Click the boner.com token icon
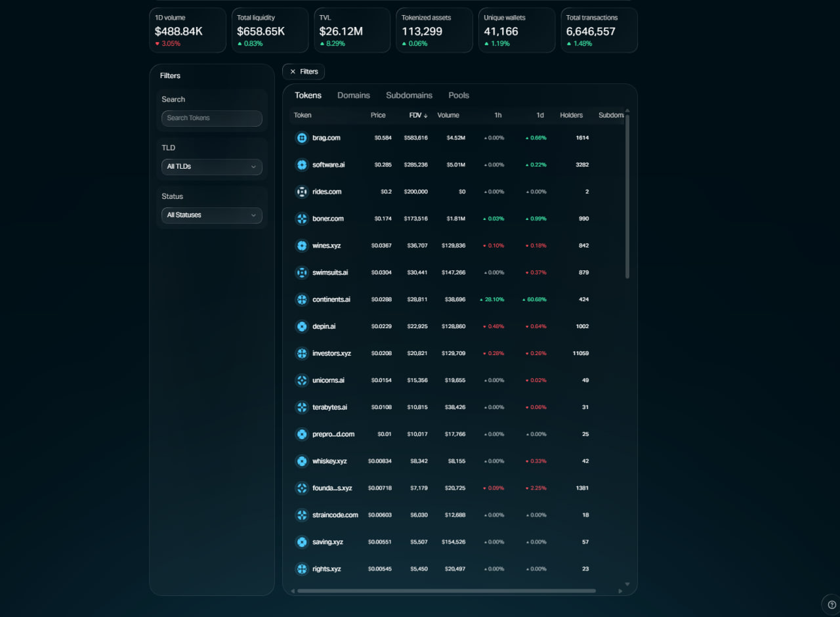The width and height of the screenshot is (840, 617). pyautogui.click(x=302, y=219)
